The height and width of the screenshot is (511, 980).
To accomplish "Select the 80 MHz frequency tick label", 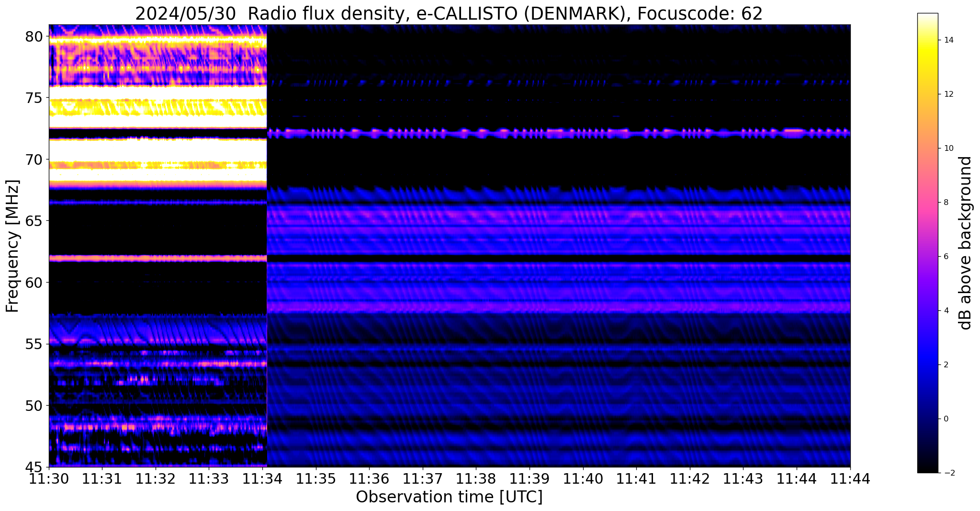I will click(34, 36).
